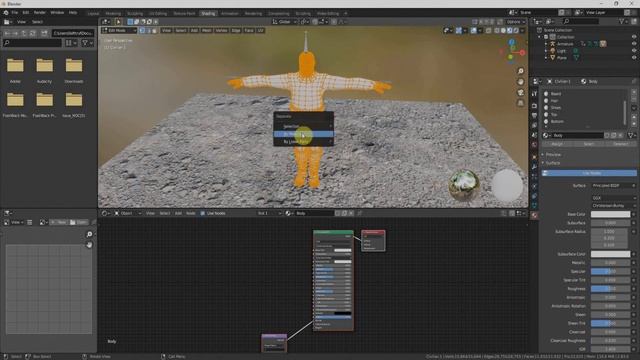Viewport: 640px width, 360px height.
Task: Open the outliner filter dropdown
Action: 624,21
